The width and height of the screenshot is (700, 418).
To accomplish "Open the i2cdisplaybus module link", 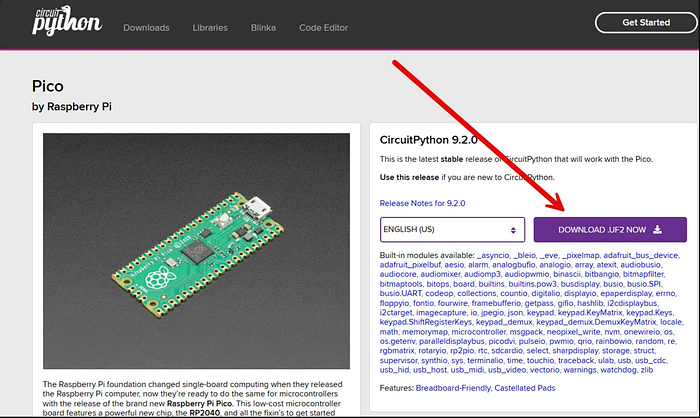I will coord(632,303).
